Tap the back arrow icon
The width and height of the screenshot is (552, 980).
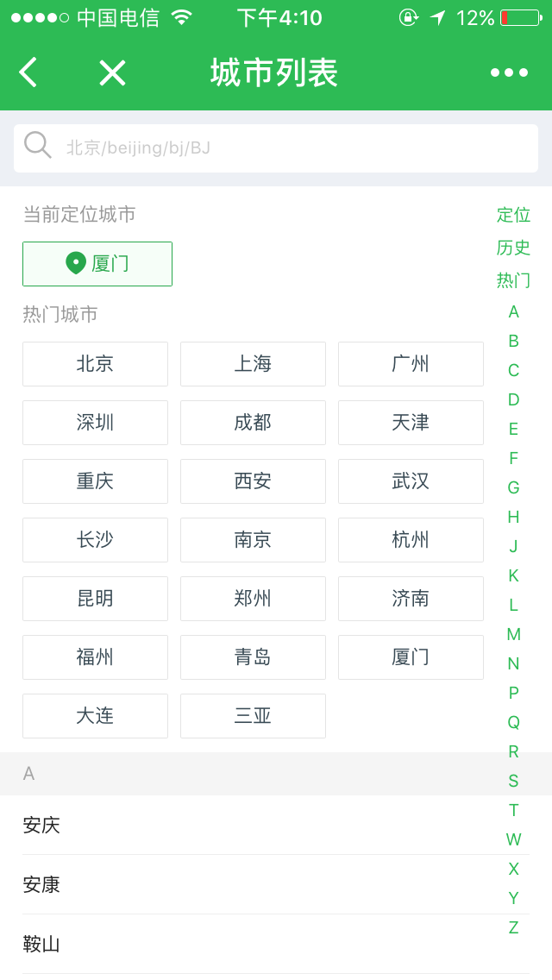(x=28, y=72)
